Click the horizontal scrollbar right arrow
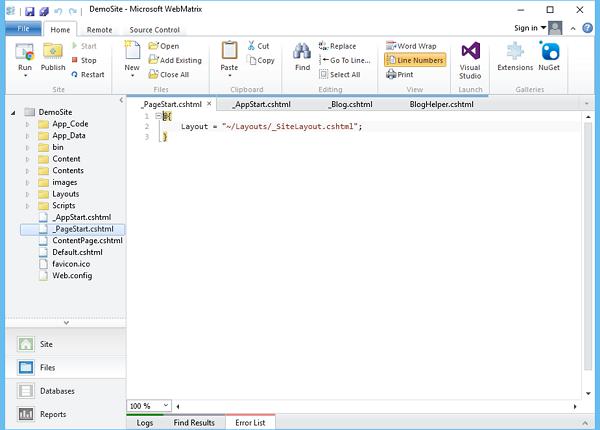The height and width of the screenshot is (430, 600). tap(574, 406)
